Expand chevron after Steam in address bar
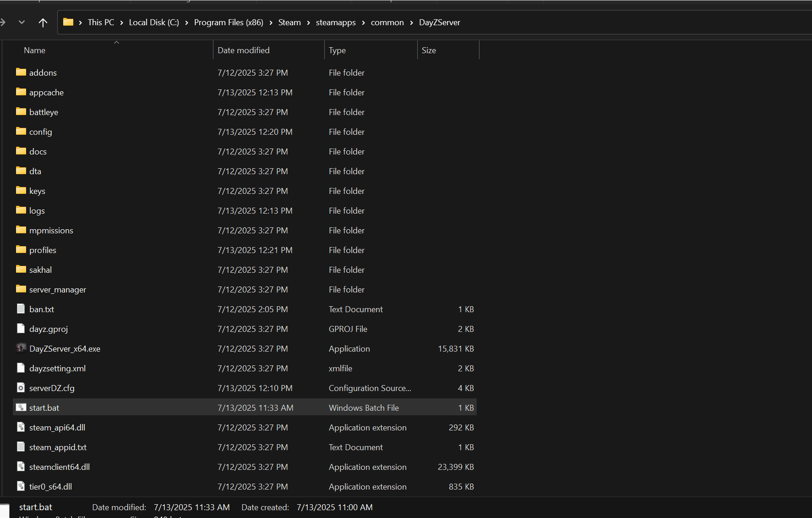The width and height of the screenshot is (812, 518). [x=308, y=22]
